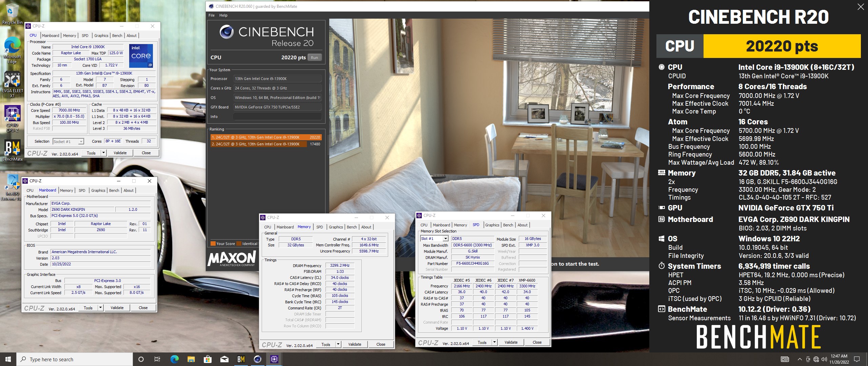Expand the Slot #1 memory slot selector
868x366 pixels.
445,239
